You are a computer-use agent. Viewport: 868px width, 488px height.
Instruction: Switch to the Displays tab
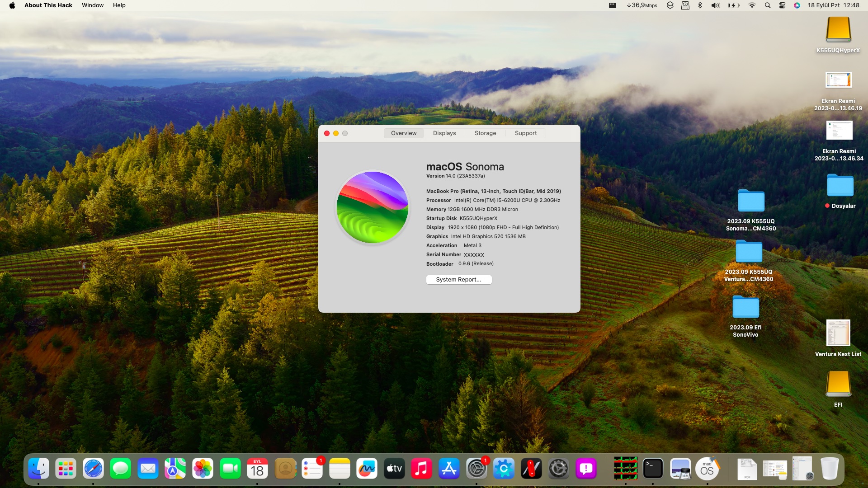point(444,133)
